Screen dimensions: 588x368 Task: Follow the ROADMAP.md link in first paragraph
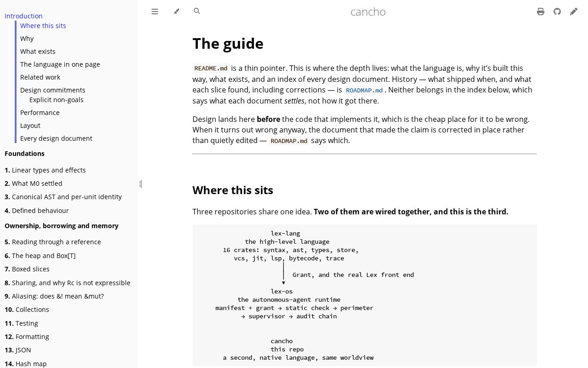coord(364,90)
